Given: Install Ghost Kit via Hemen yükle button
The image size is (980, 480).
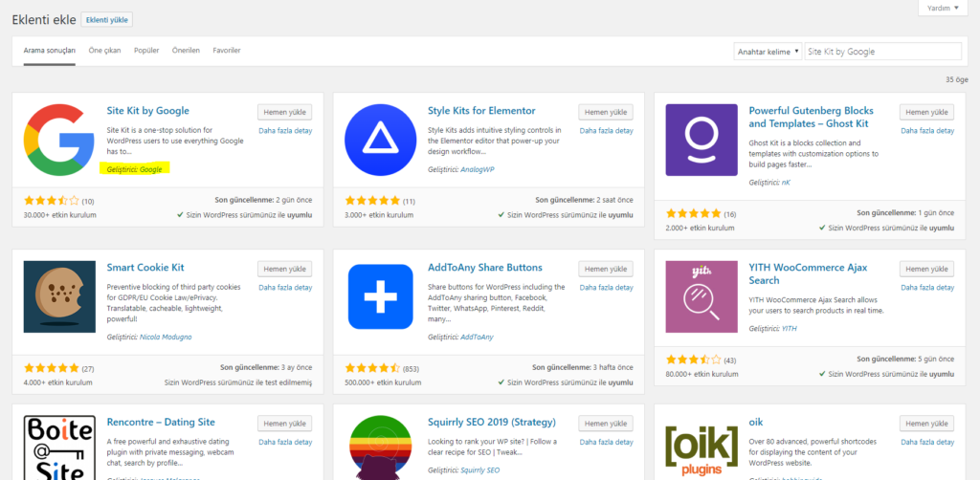Looking at the screenshot, I should 926,113.
